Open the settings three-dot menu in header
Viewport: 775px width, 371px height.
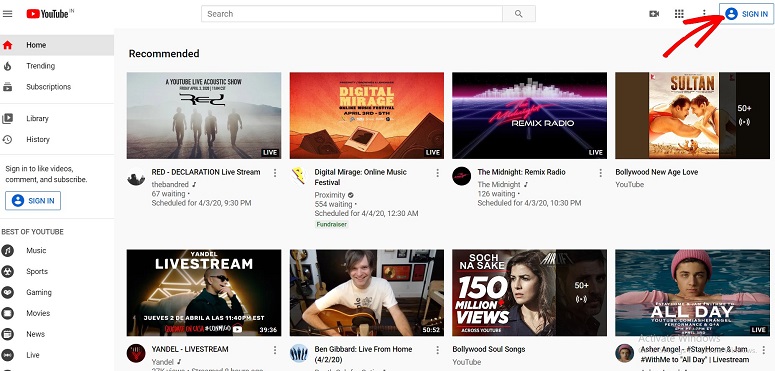pos(704,14)
